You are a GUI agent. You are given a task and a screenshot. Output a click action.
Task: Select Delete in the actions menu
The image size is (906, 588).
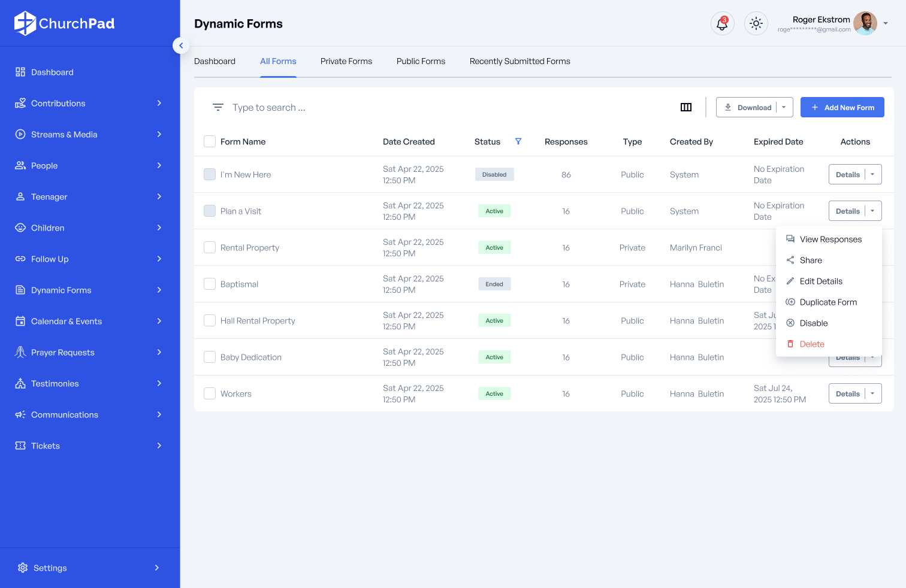(812, 344)
